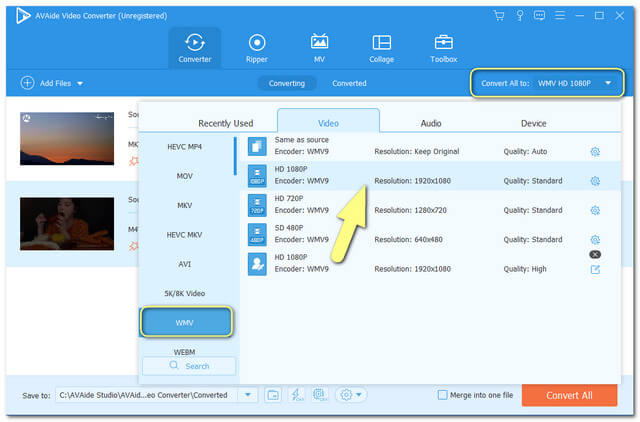The width and height of the screenshot is (640, 422).
Task: Open the Converter module
Action: (195, 48)
